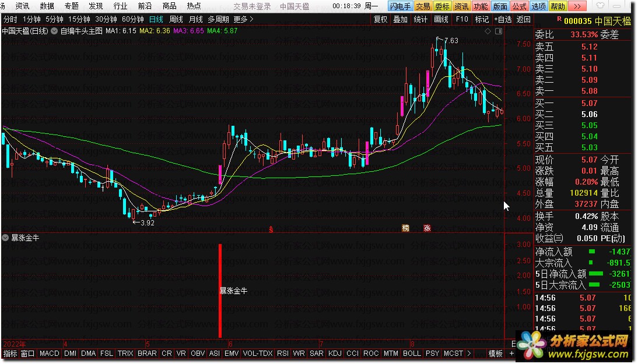Switch to 分时 chart period
This screenshot has width=638, height=364.
tap(10, 19)
